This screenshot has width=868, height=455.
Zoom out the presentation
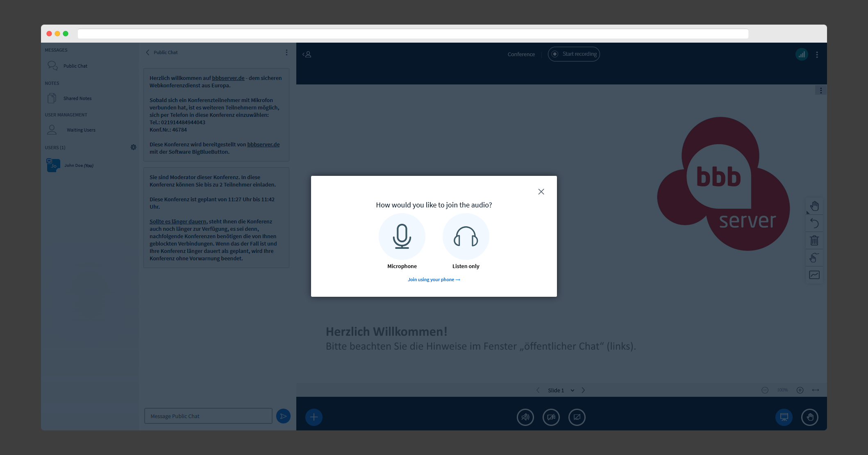765,390
